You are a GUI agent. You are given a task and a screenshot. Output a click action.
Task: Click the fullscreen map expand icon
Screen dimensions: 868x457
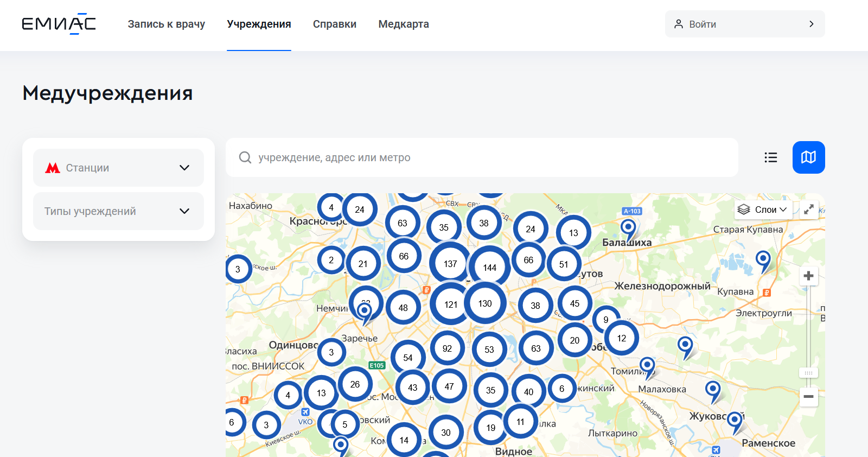[809, 210]
